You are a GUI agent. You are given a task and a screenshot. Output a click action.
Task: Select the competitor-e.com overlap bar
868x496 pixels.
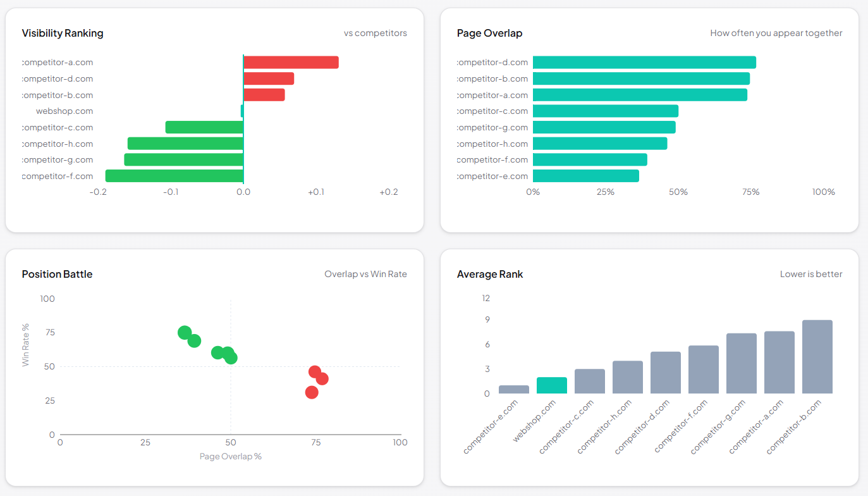coord(586,175)
